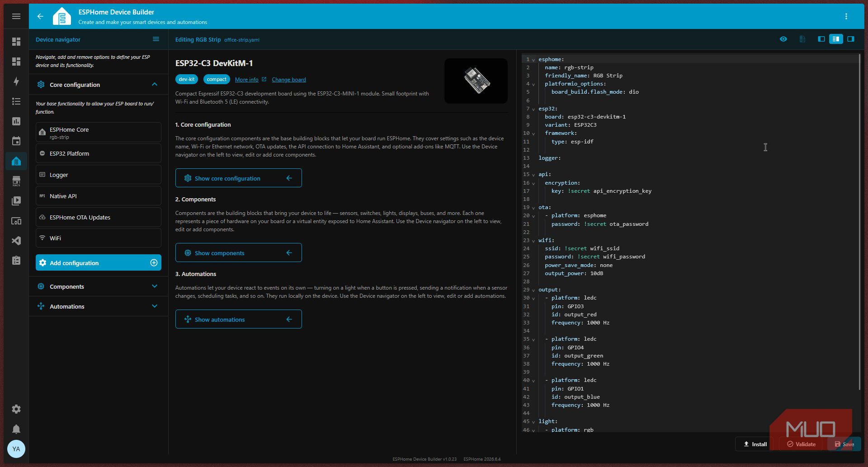Click Show components button
The image size is (868, 467).
coord(239,253)
